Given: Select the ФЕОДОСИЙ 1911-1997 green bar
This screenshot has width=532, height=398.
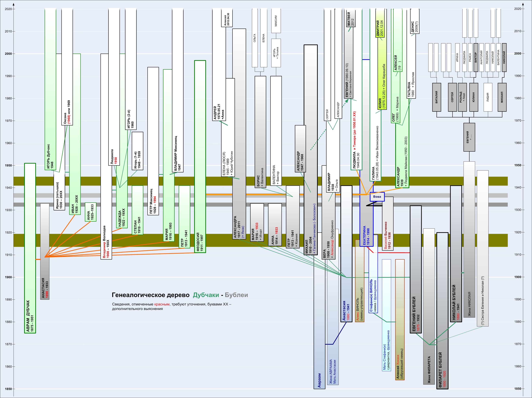Looking at the screenshot, I should pos(200,156).
